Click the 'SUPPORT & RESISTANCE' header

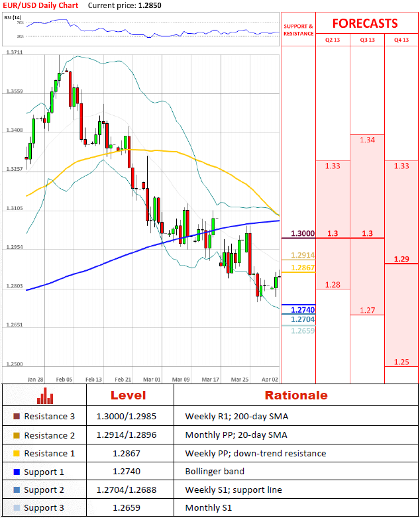pyautogui.click(x=298, y=30)
